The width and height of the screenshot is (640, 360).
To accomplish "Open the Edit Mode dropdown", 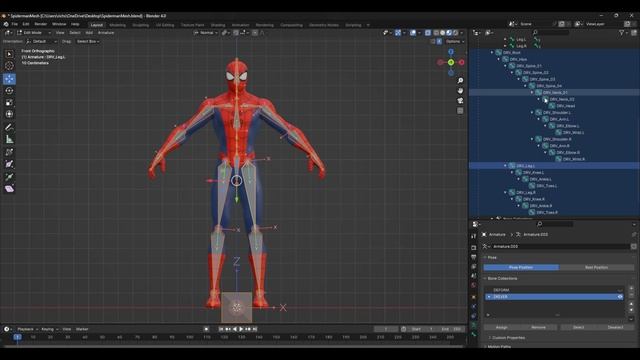I will (33, 33).
